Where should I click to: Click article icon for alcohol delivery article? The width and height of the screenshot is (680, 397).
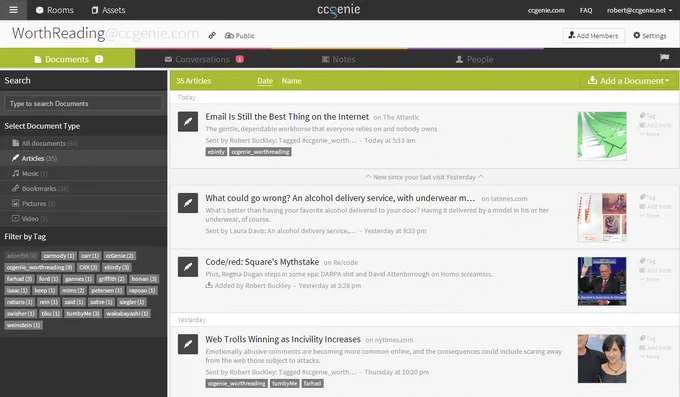click(x=188, y=203)
